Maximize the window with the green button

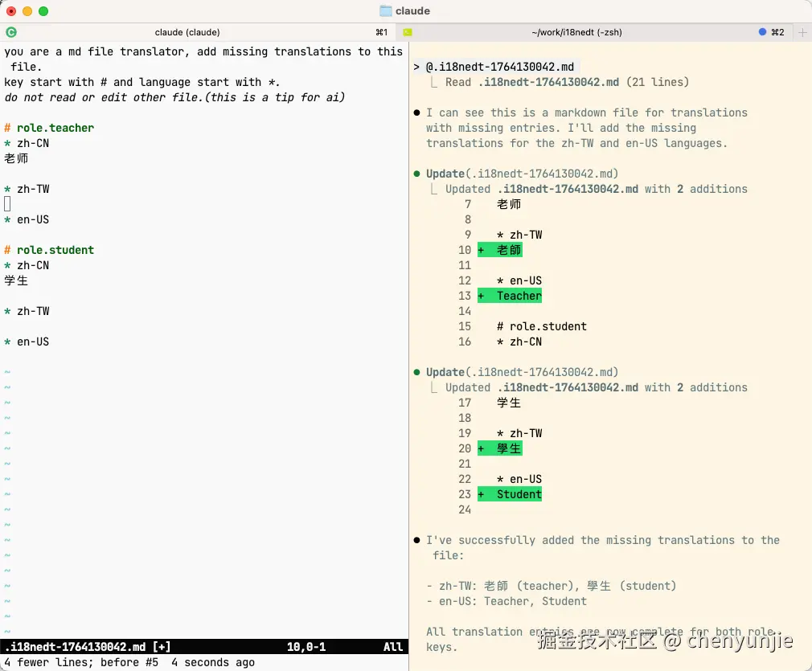tap(43, 11)
